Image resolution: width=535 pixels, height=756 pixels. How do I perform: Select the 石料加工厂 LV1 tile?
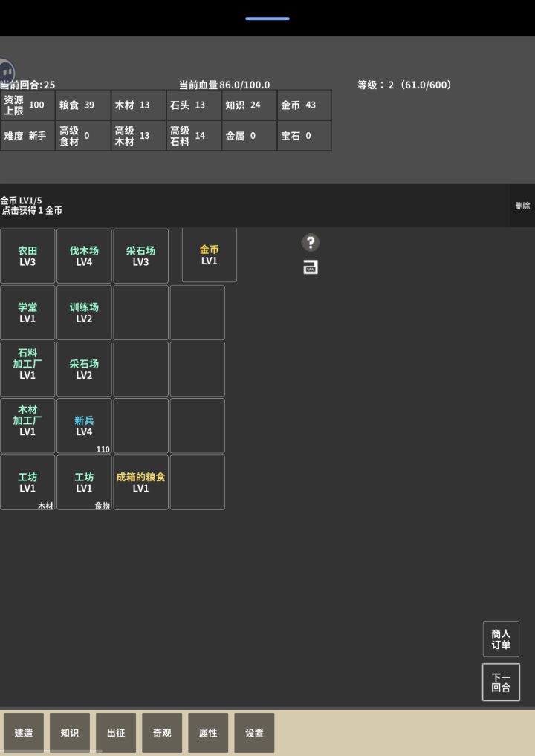27,369
